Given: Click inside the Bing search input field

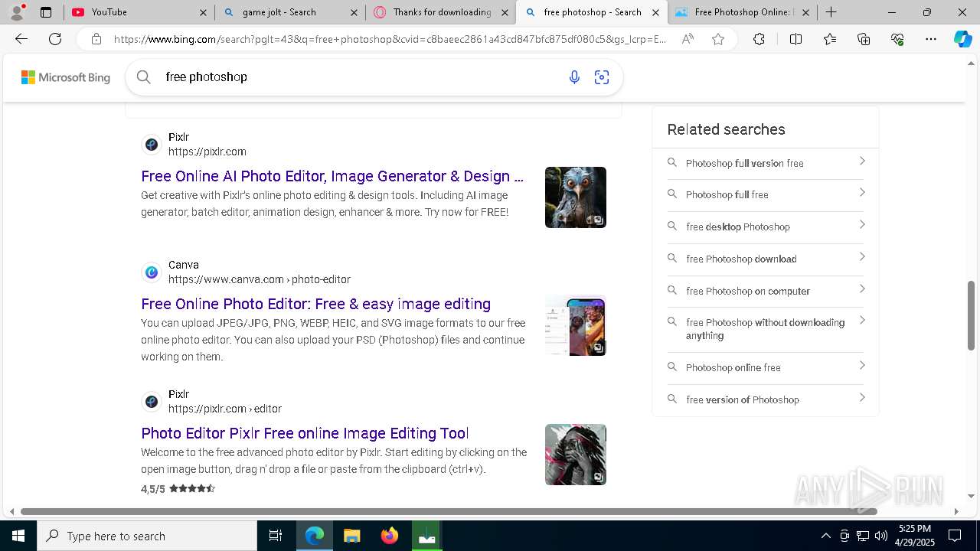Looking at the screenshot, I should tap(360, 77).
